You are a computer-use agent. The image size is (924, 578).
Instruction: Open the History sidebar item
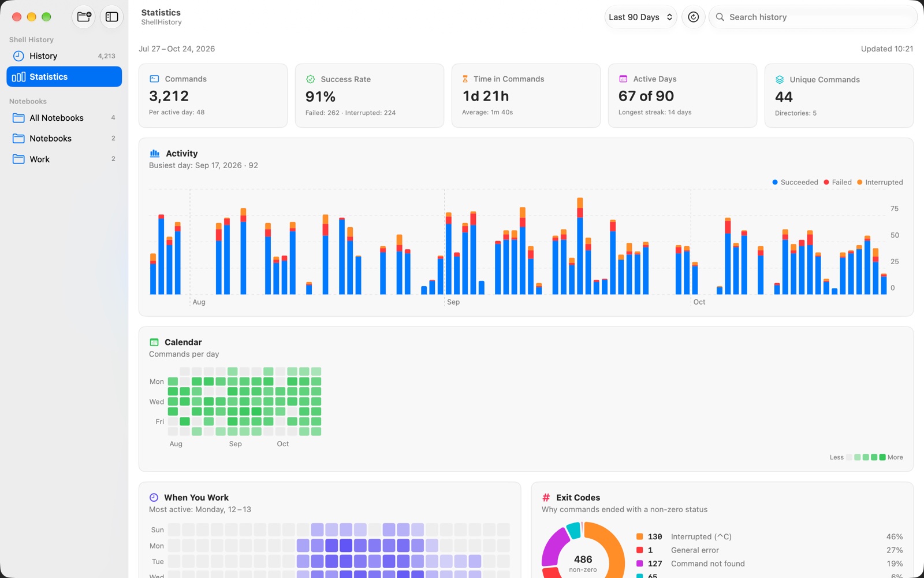(64, 56)
